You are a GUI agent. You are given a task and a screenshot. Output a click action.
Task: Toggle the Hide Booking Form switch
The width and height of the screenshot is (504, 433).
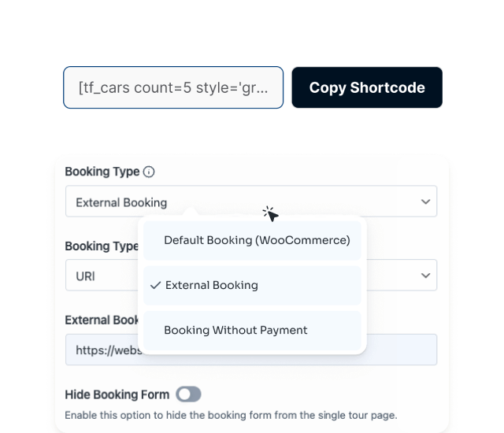point(189,394)
